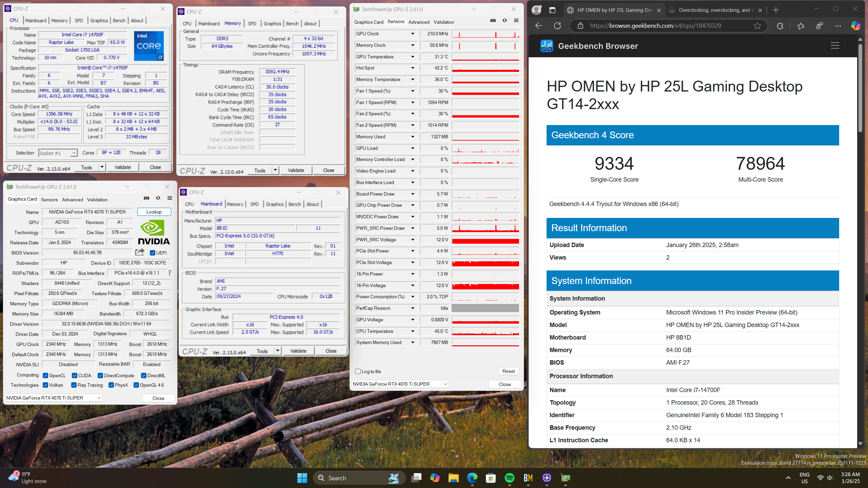Click the Bus Interface question mark icon
868x488 pixels.
click(x=170, y=273)
